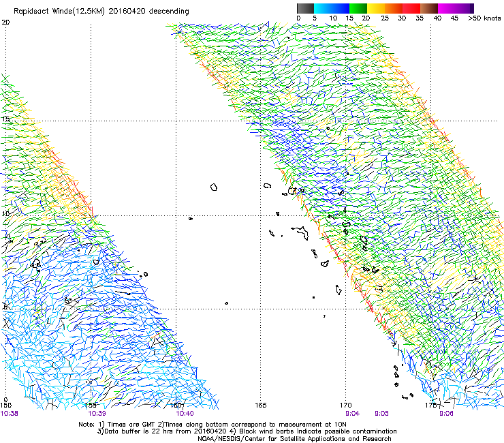This screenshot has width=504, height=443.
Task: Click the longitude axis label '155'
Action: point(91,406)
